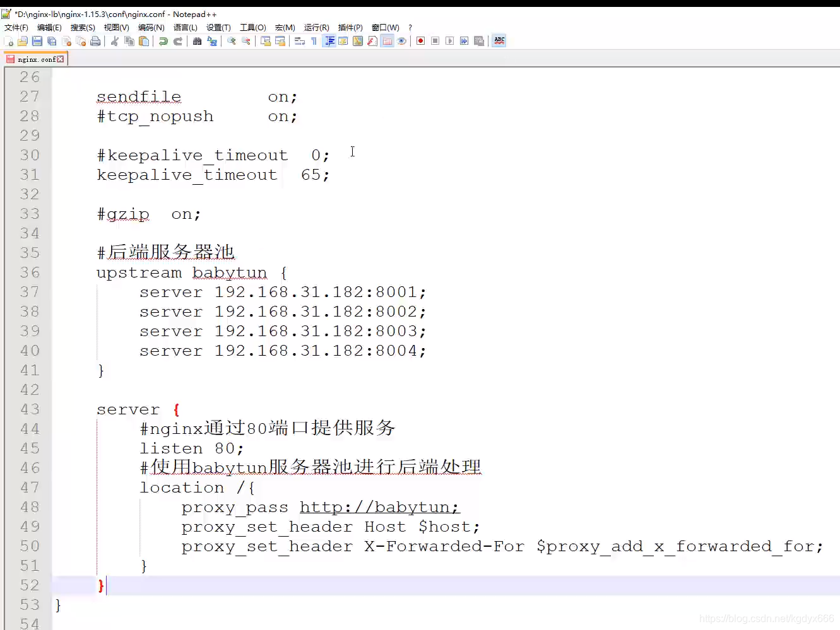Open the 宏(M) menu
Screen dimensions: 840x630
click(x=285, y=28)
